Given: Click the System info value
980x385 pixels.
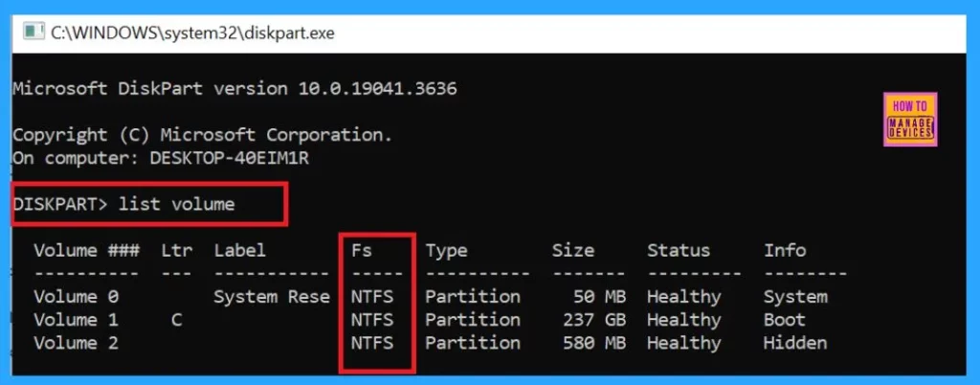Looking at the screenshot, I should [x=795, y=298].
